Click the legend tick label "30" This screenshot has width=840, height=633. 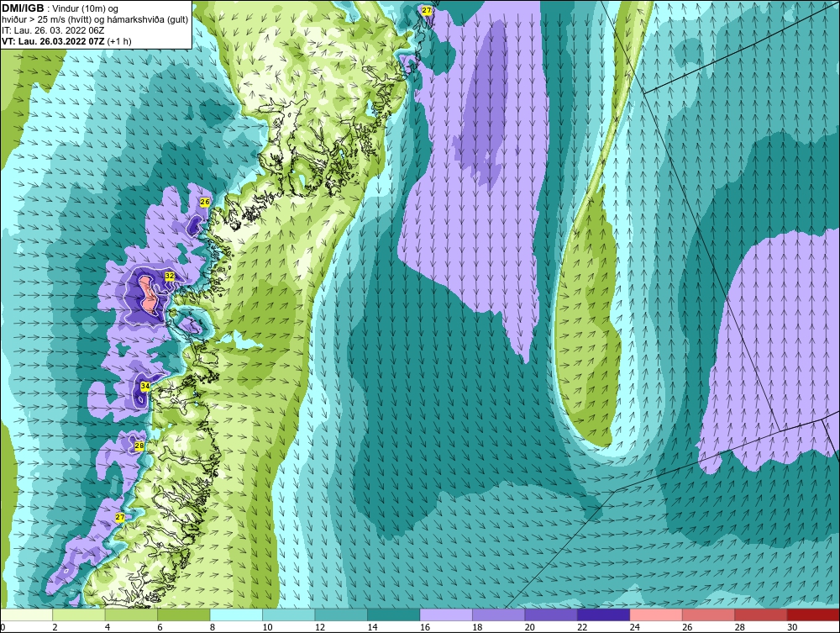792,628
